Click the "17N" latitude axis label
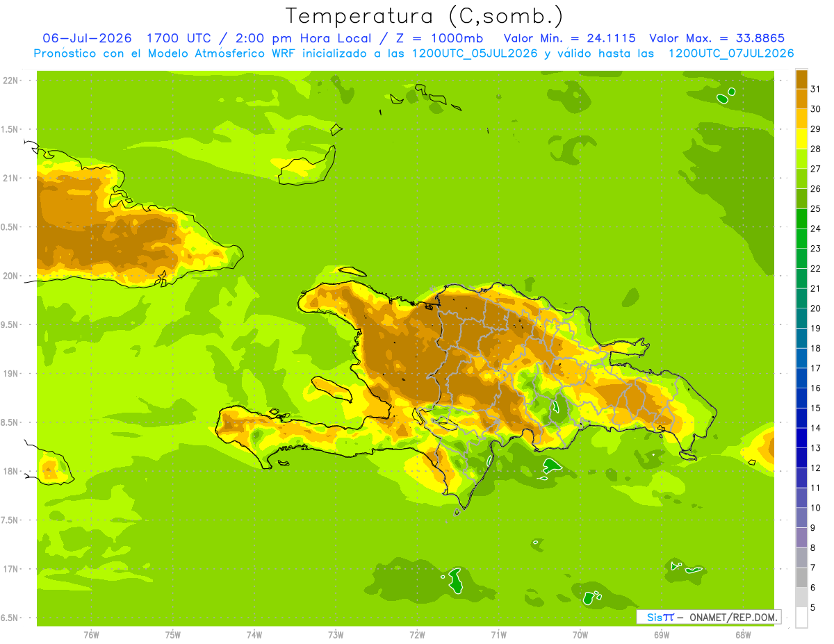The width and height of the screenshot is (834, 644). pyautogui.click(x=11, y=569)
